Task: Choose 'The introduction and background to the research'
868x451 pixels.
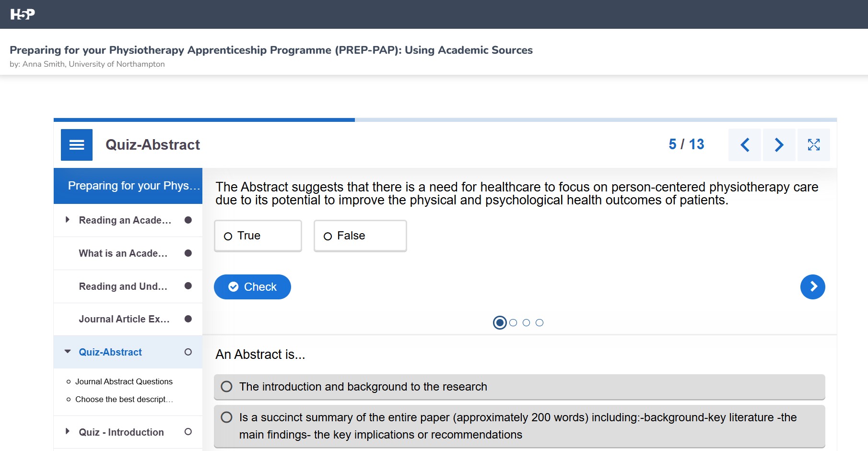Action: (x=518, y=387)
